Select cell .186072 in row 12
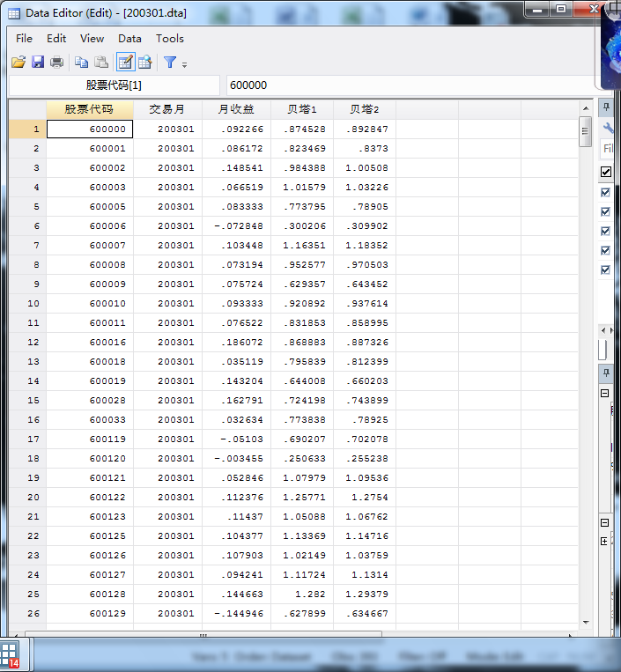621x672 pixels. point(237,343)
